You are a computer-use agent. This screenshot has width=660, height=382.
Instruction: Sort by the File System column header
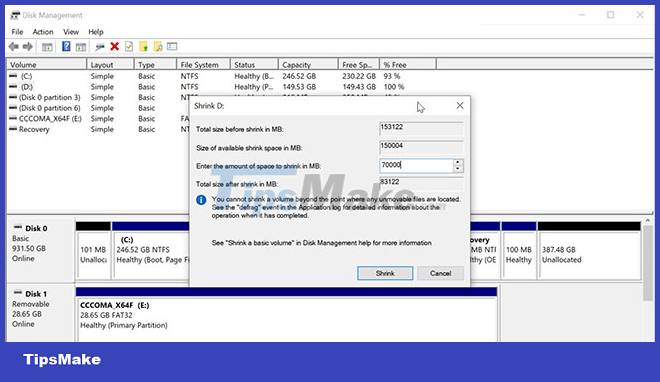[203, 65]
